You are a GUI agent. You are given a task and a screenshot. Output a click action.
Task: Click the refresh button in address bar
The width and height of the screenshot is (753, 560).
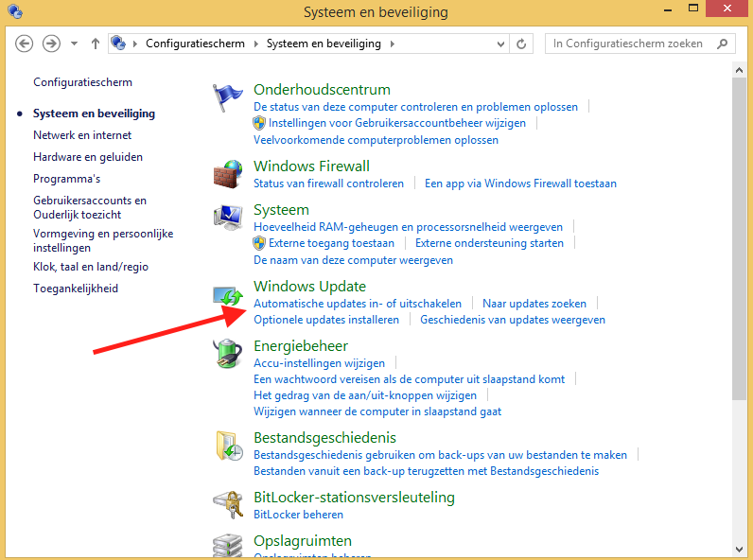click(x=522, y=44)
